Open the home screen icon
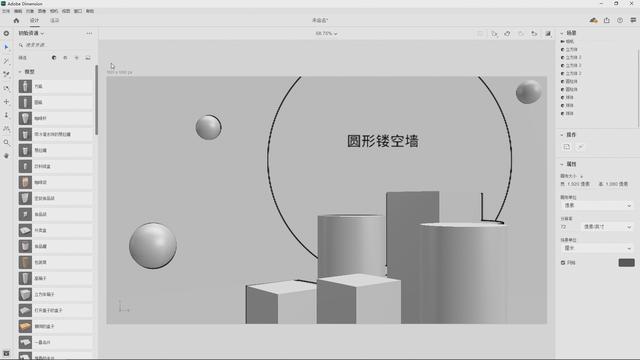The height and width of the screenshot is (360, 640). point(16,20)
